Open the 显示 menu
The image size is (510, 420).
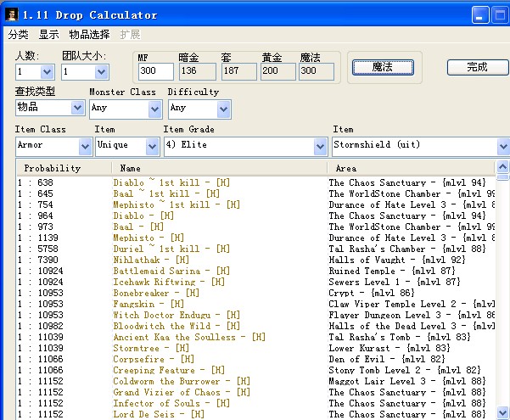[48, 35]
